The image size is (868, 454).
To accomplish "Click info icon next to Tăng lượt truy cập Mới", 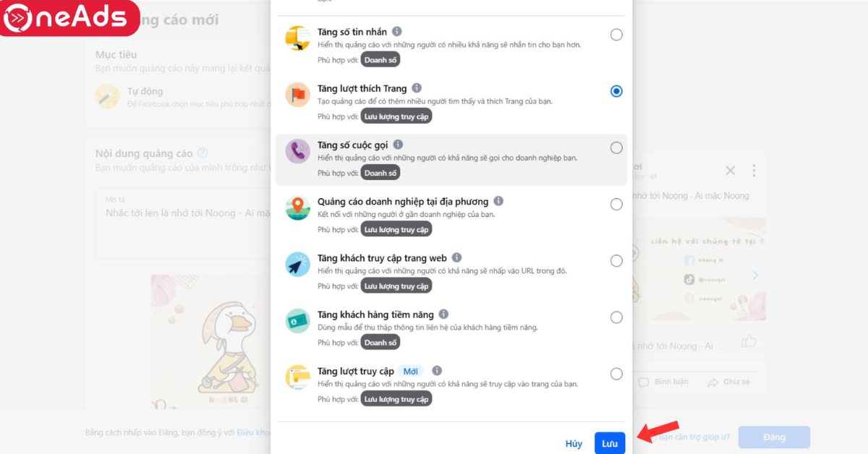I will (x=437, y=371).
